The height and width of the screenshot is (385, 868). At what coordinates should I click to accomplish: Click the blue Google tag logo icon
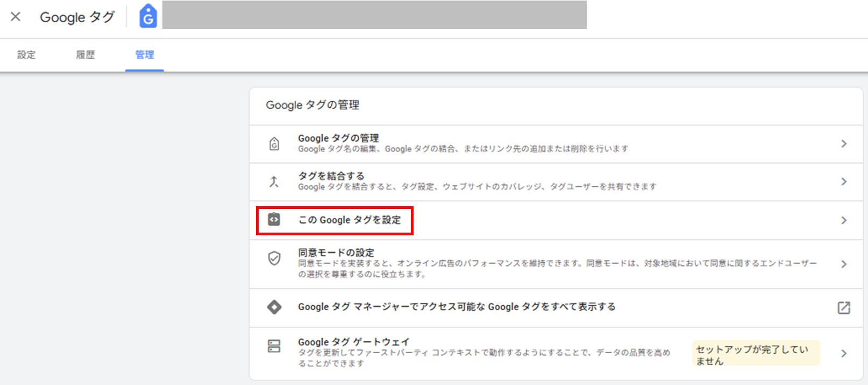pos(148,16)
